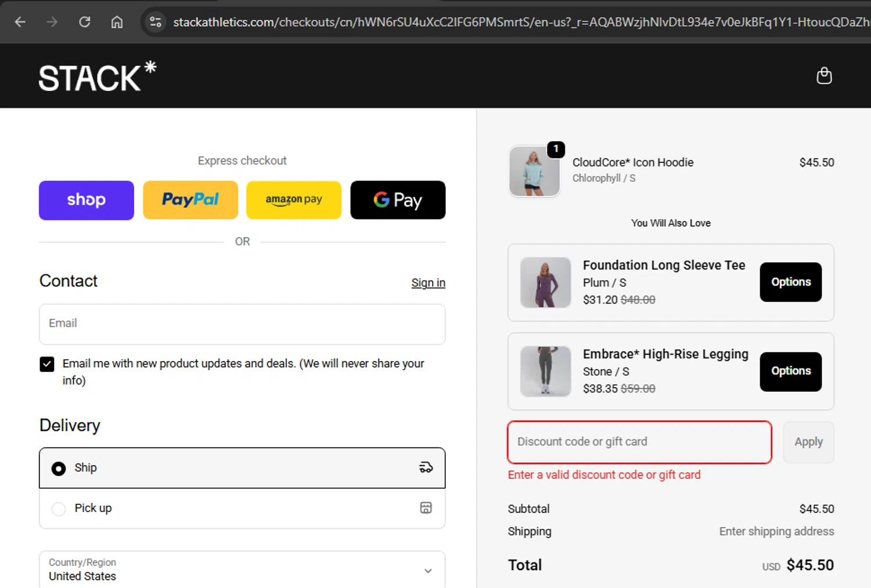This screenshot has width=871, height=588.
Task: Click the CloudCore* Icon Hoodie product name
Action: pyautogui.click(x=633, y=163)
